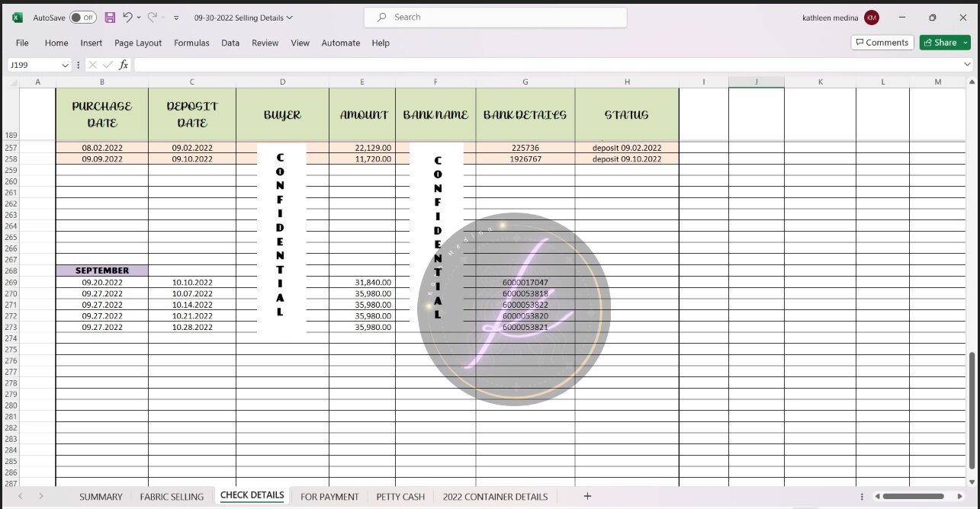Click the BANK DETAILS header cell

coord(525,114)
